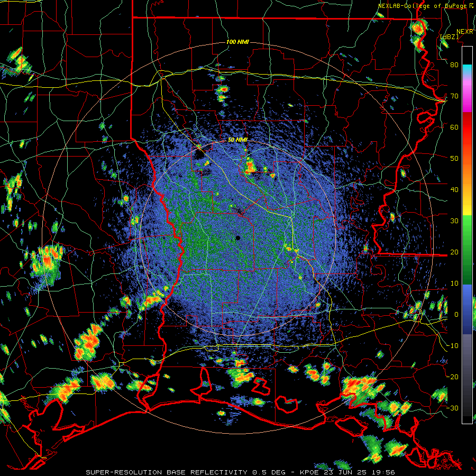
Task: Click the "50 NMI" range ring label
Action: (237, 140)
